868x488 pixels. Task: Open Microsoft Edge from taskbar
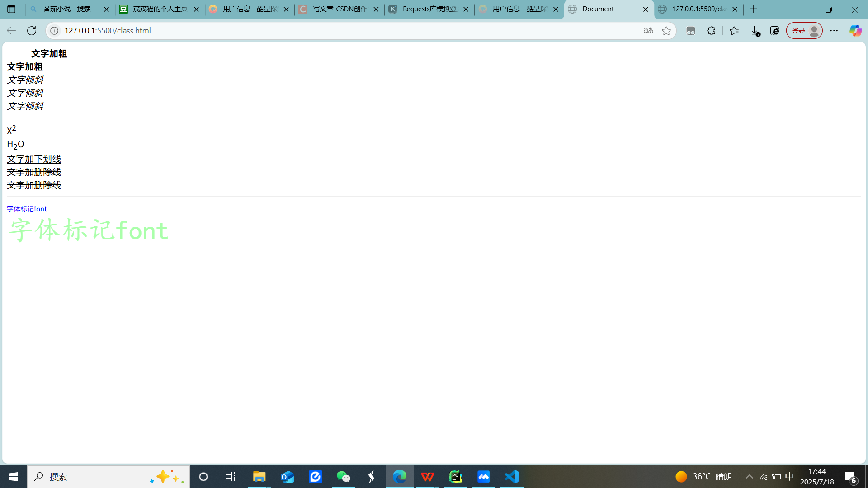tap(400, 477)
